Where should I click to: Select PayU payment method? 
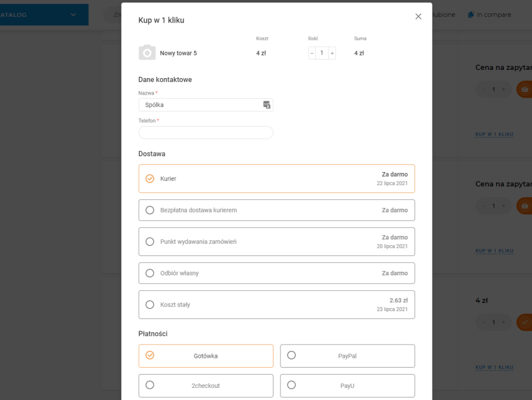point(348,386)
